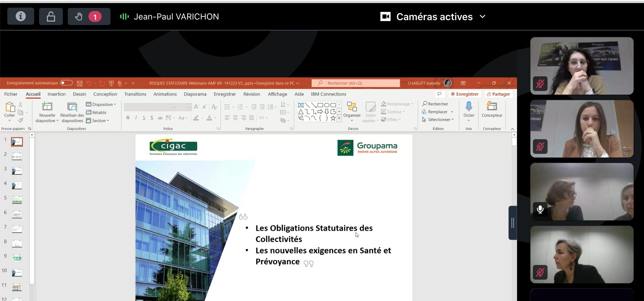The image size is (644, 301).
Task: Click the Dicter microphone icon
Action: click(469, 107)
